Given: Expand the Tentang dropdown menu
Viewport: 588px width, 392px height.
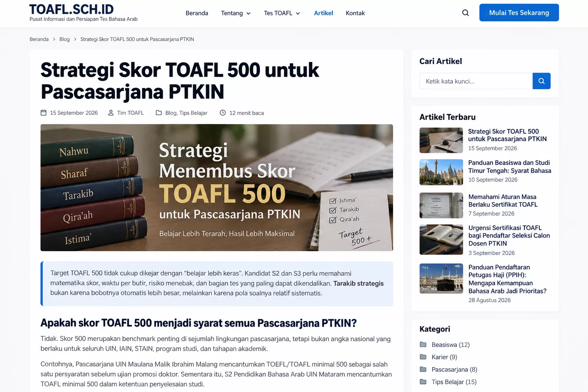Looking at the screenshot, I should pos(236,13).
